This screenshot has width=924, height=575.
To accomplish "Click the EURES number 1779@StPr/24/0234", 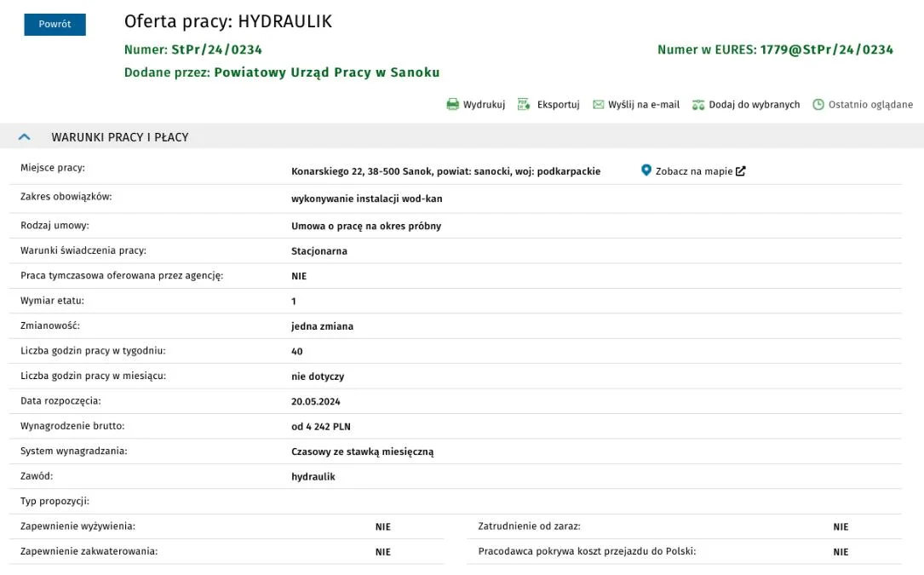I will click(x=826, y=49).
